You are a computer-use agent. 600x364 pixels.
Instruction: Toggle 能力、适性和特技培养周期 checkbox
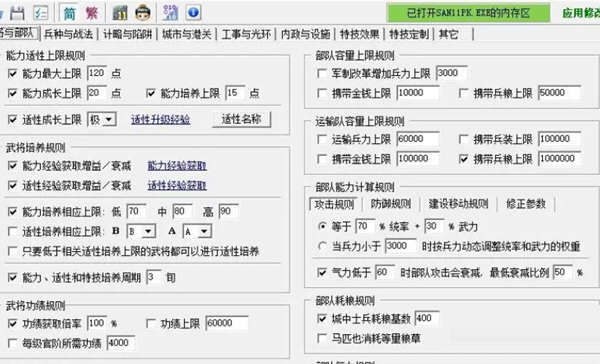point(13,277)
